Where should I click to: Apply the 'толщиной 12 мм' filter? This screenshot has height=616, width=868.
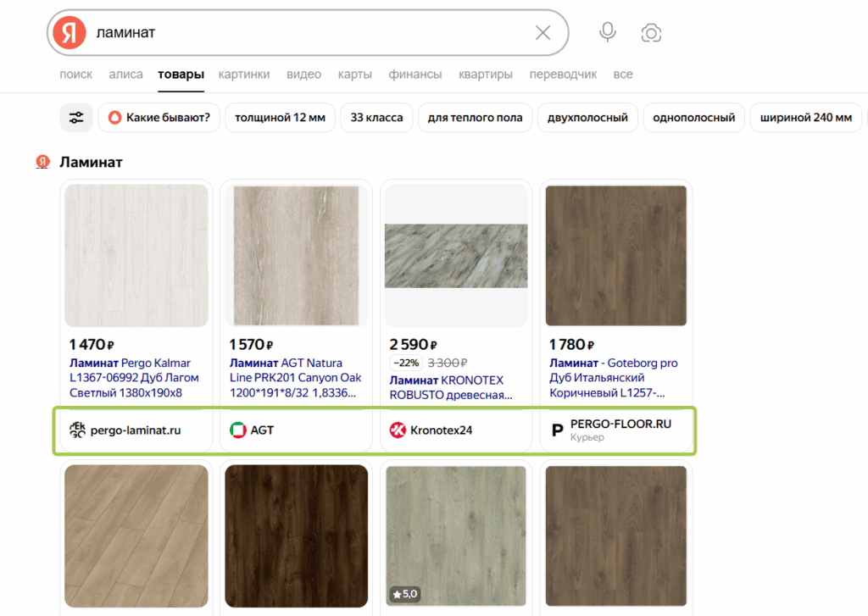[280, 117]
